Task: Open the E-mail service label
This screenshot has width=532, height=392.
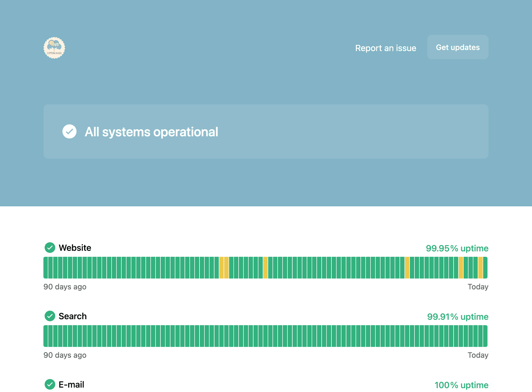Action: (71, 385)
